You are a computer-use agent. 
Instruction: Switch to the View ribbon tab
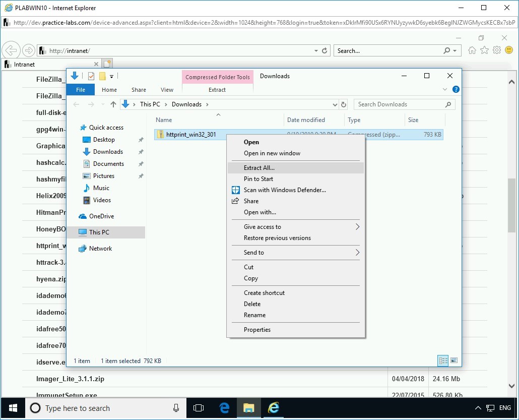coord(167,89)
